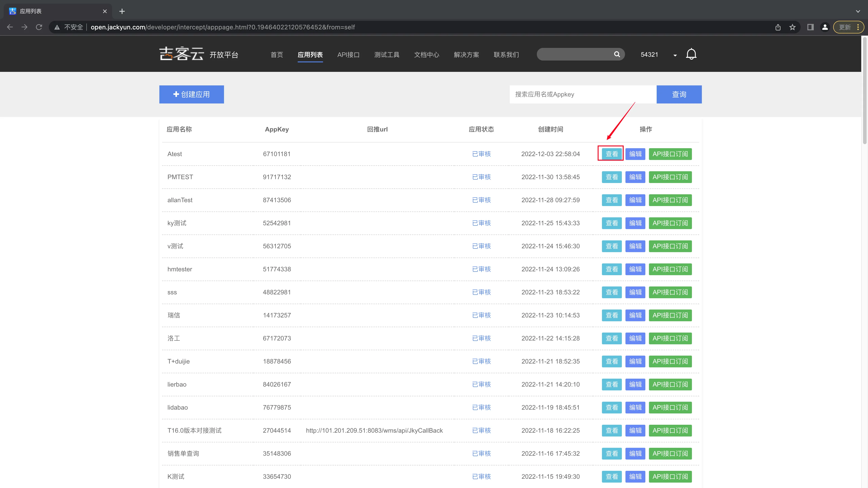The image size is (868, 488).
Task: Click AppKey value 18878456
Action: pyautogui.click(x=277, y=361)
